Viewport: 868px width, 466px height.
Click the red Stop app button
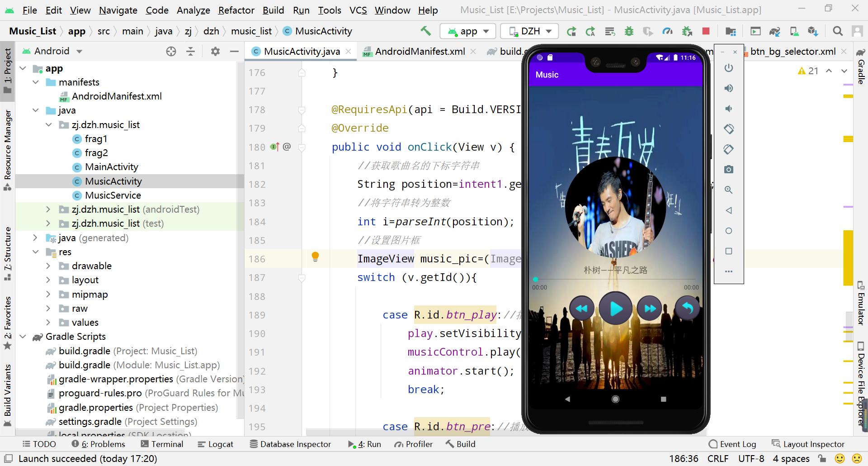click(706, 31)
